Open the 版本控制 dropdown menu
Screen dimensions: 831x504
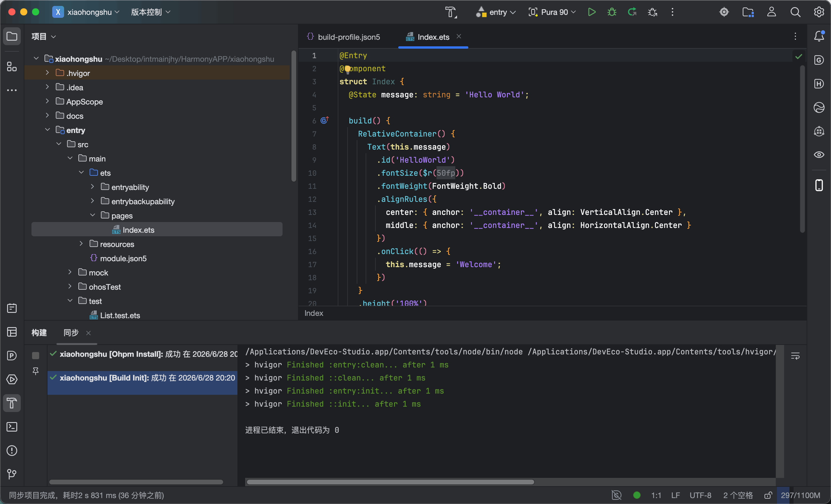[x=150, y=12]
